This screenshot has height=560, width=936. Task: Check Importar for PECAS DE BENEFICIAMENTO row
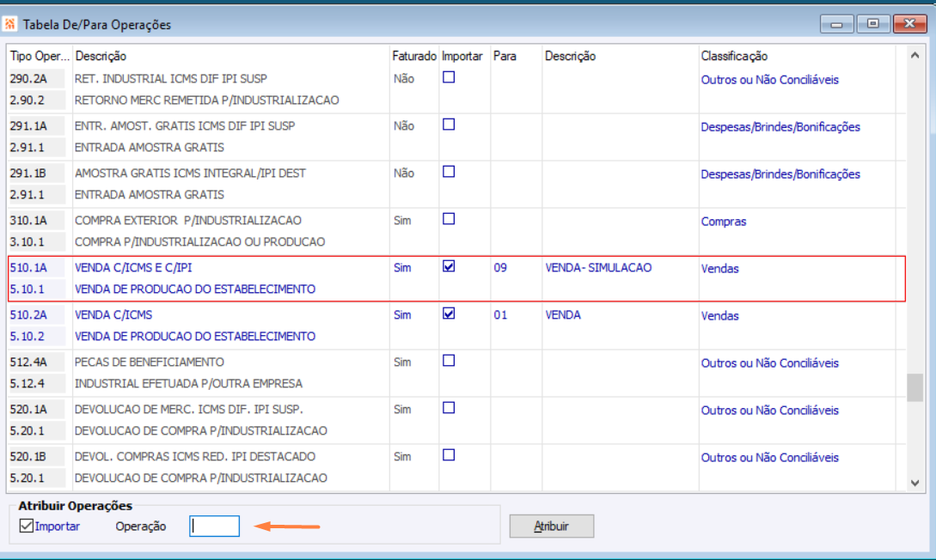coord(449,361)
